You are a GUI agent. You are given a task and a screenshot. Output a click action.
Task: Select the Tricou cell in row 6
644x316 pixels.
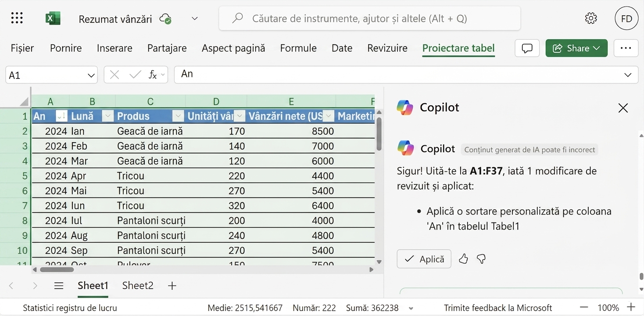[x=150, y=191]
